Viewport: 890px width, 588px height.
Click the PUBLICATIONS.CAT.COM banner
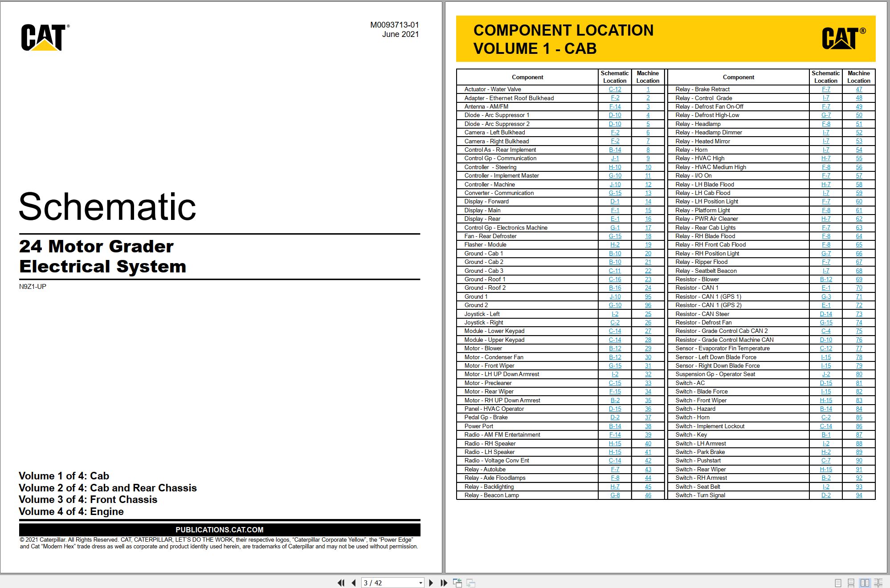220,530
